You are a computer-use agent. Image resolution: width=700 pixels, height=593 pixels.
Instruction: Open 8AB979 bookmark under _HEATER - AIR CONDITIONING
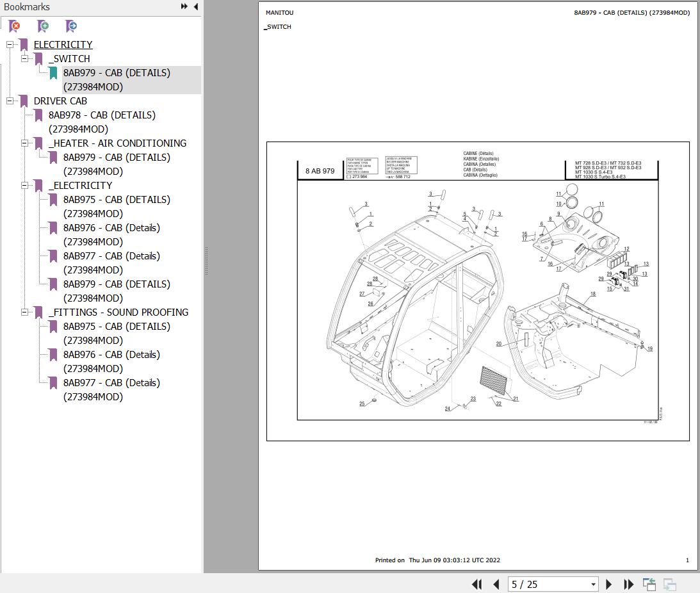[x=117, y=165]
